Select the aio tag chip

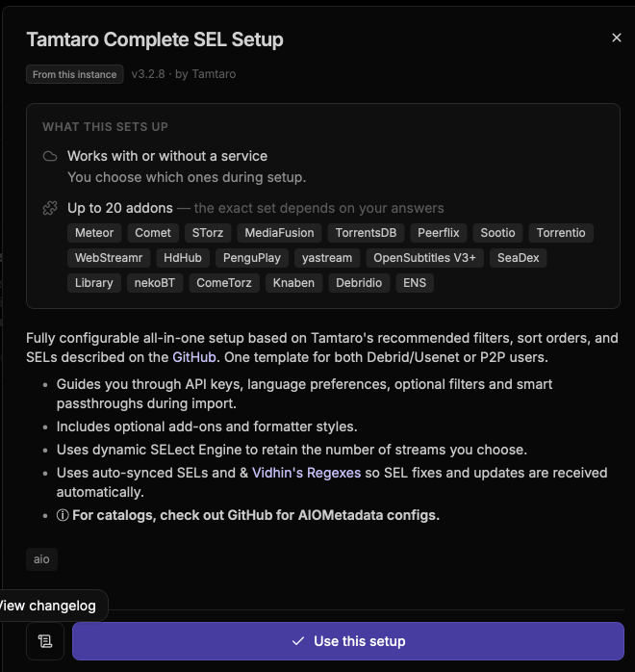[x=41, y=559]
